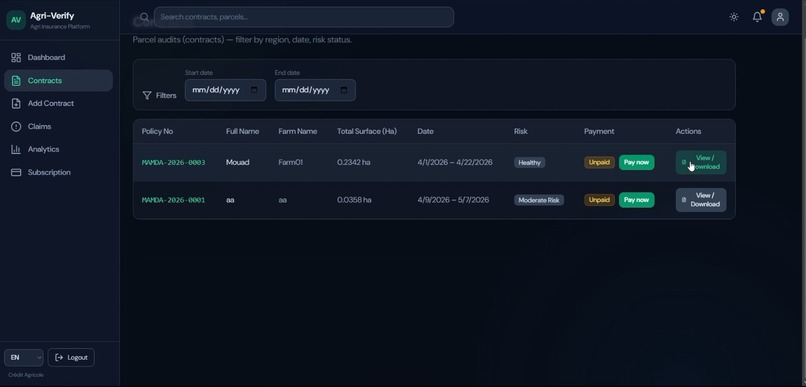Open the Contracts menu item
The width and height of the screenshot is (806, 387).
[59, 81]
